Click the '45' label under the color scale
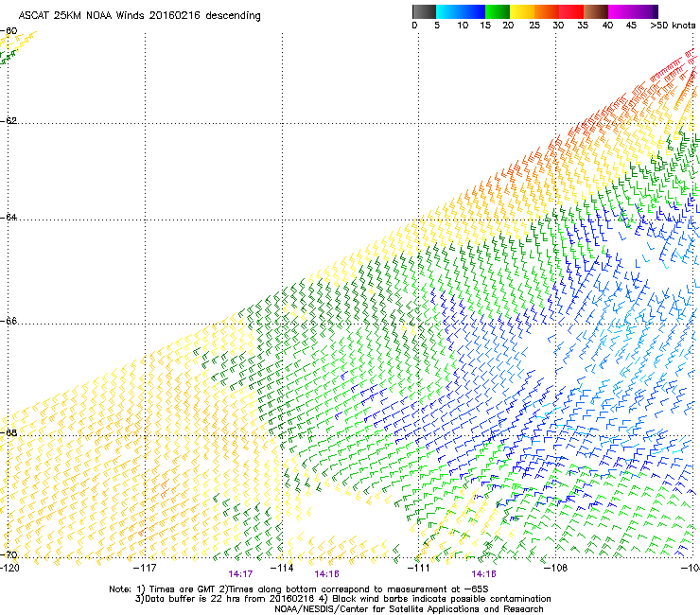 point(631,26)
